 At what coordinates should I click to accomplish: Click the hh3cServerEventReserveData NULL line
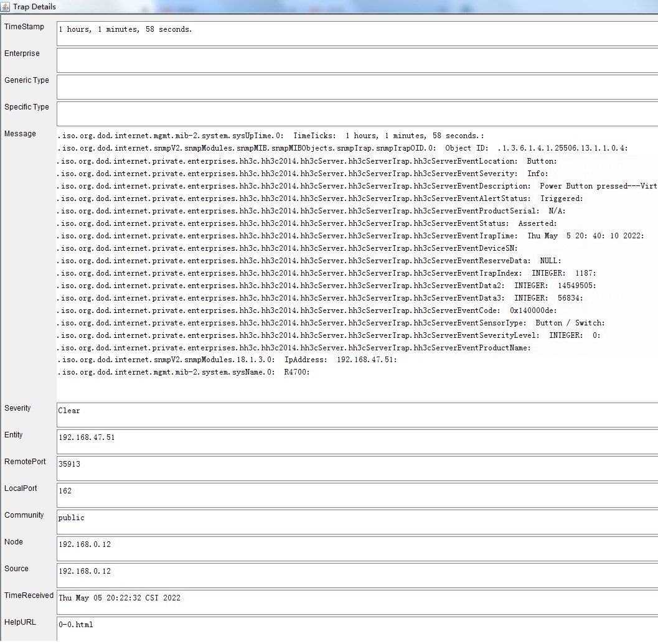point(309,261)
